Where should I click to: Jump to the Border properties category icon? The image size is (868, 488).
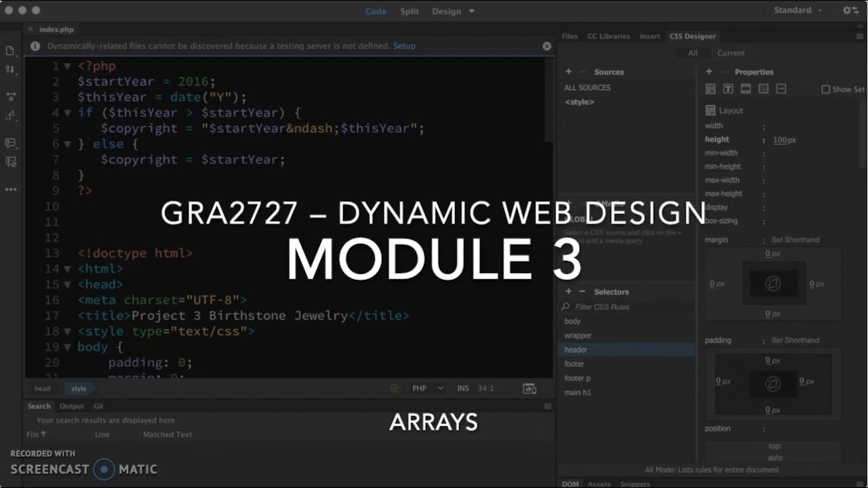pyautogui.click(x=745, y=89)
